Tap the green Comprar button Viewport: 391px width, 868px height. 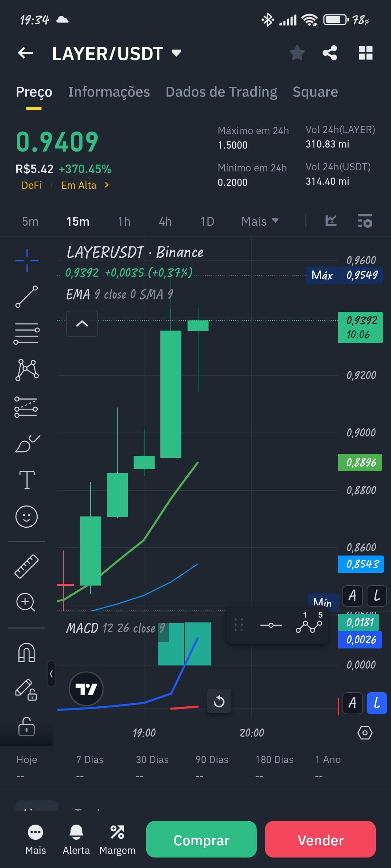(x=201, y=839)
